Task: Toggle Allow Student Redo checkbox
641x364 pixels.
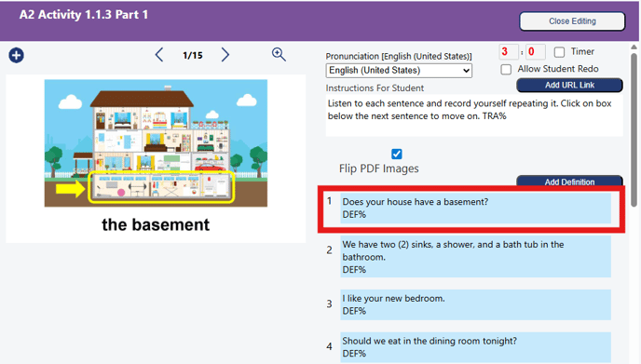Action: click(x=506, y=69)
